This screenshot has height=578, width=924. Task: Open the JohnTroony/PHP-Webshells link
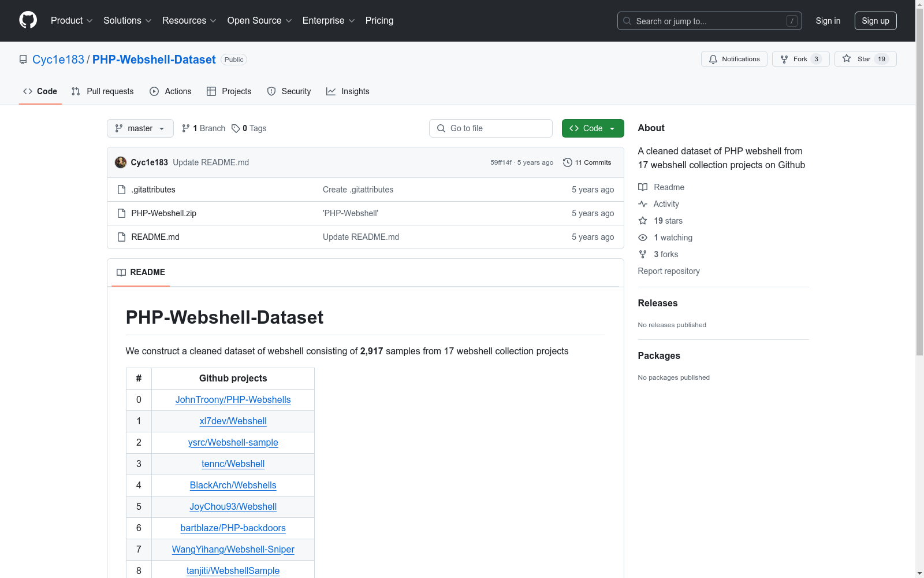click(233, 399)
